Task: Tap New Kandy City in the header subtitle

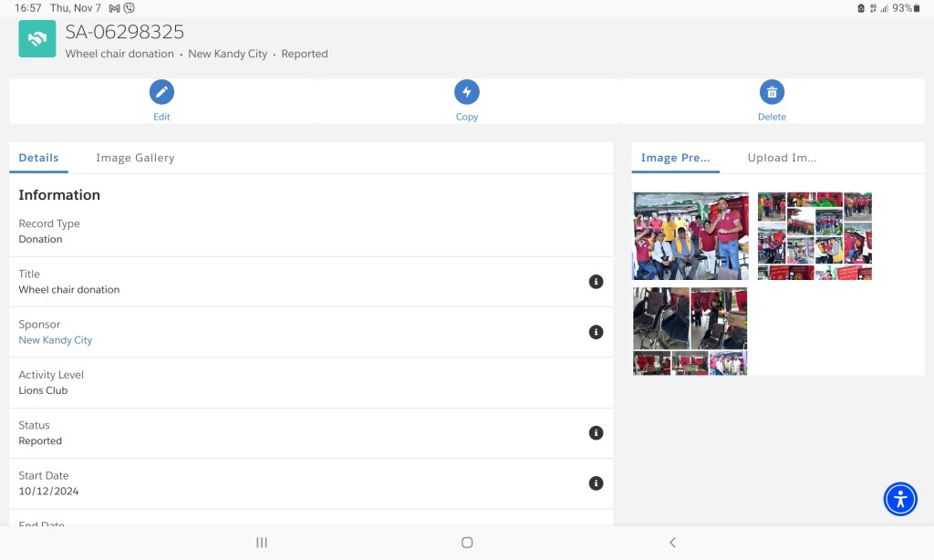Action: click(227, 54)
